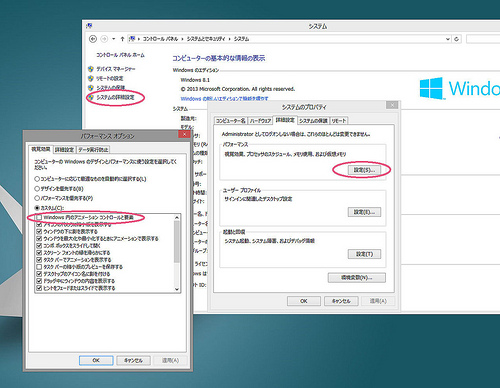Open the recent locations dropdown by nav arrows
The width and height of the screenshot is (500, 388).
[x=114, y=39]
